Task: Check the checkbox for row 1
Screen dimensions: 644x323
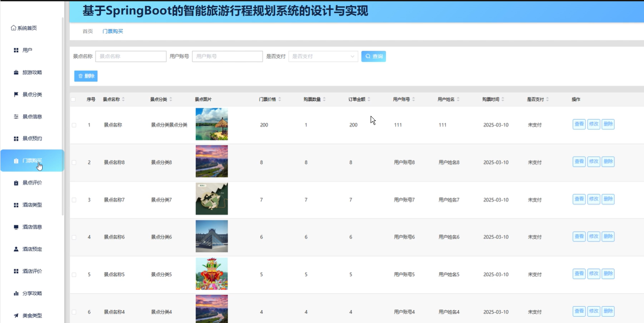Action: (x=74, y=125)
